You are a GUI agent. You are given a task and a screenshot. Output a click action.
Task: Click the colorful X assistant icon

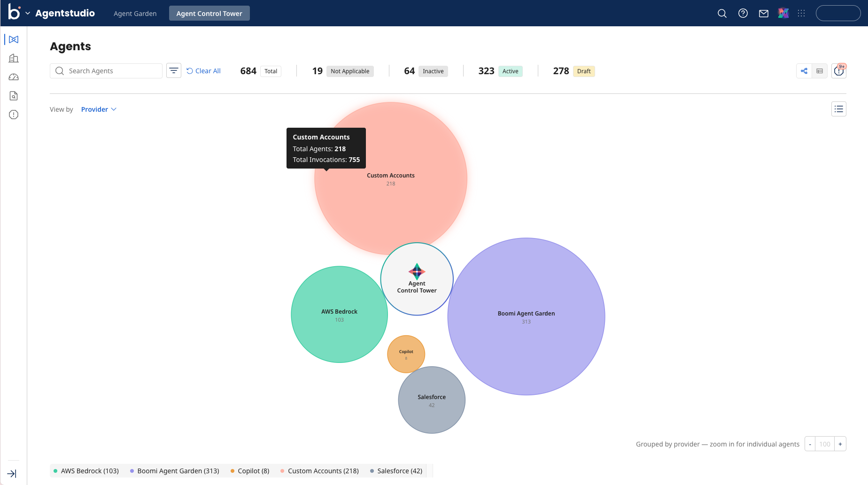(x=783, y=13)
